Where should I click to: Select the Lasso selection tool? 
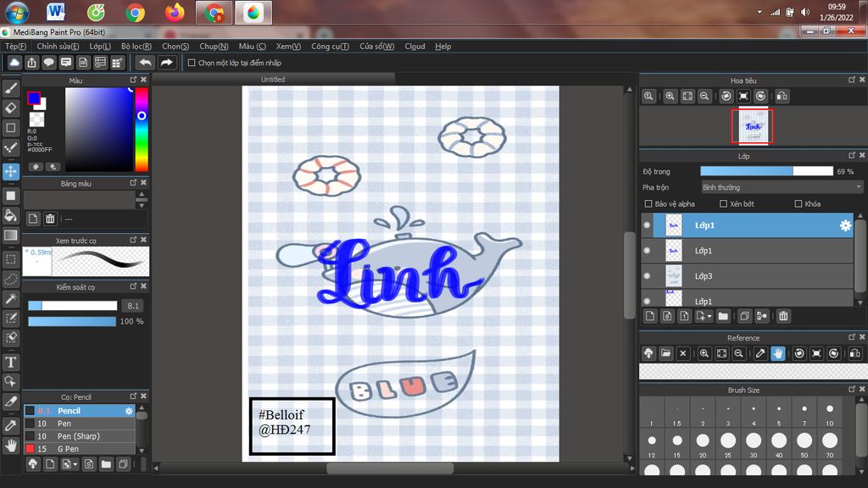point(10,280)
